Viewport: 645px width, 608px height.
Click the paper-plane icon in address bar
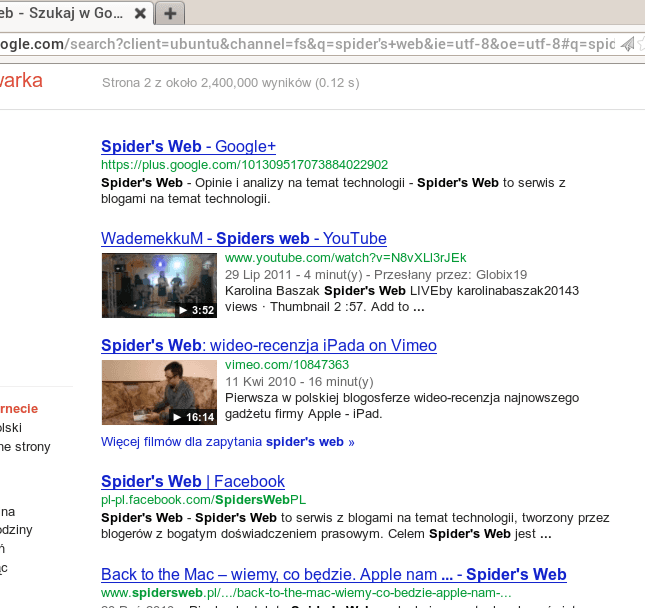(627, 44)
